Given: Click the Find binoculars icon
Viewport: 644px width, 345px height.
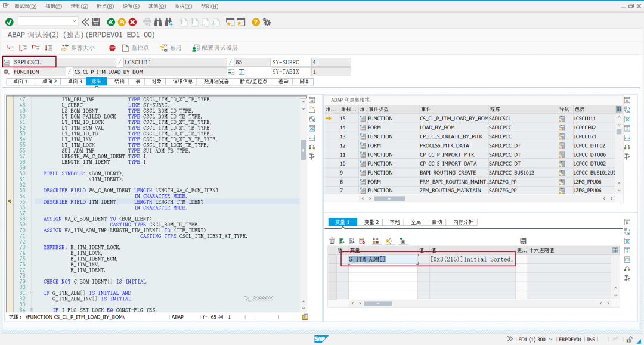Looking at the screenshot, I should coord(157,22).
